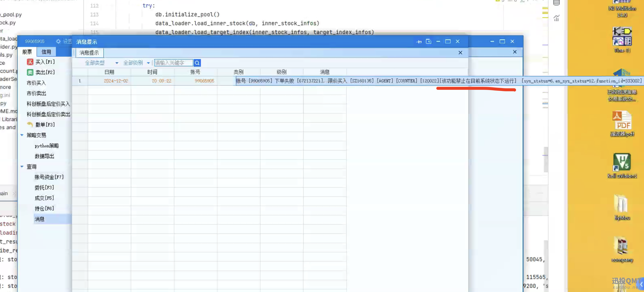644x292 pixels.
Task: Collapse the 策略交易 tree section
Action: click(22, 135)
